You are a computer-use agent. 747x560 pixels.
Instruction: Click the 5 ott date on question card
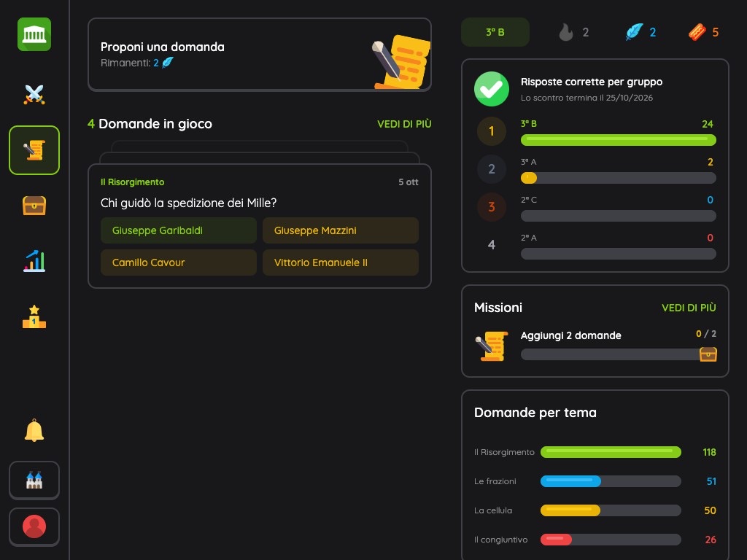[409, 182]
